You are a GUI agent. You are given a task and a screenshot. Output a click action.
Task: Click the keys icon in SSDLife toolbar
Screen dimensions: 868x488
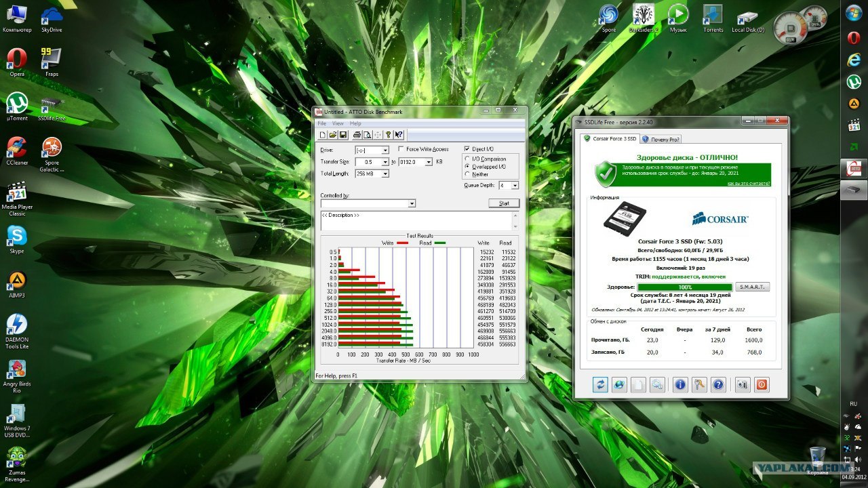(699, 384)
